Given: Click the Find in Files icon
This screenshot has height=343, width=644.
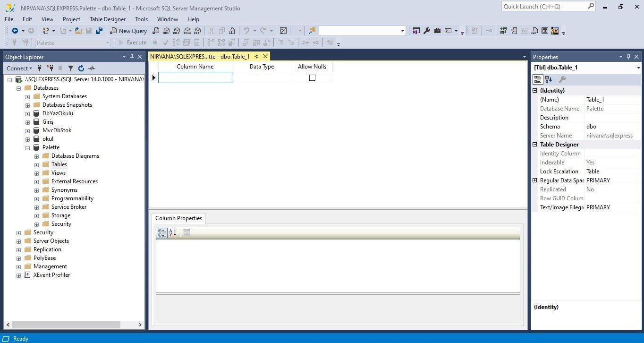Looking at the screenshot, I should (312, 31).
